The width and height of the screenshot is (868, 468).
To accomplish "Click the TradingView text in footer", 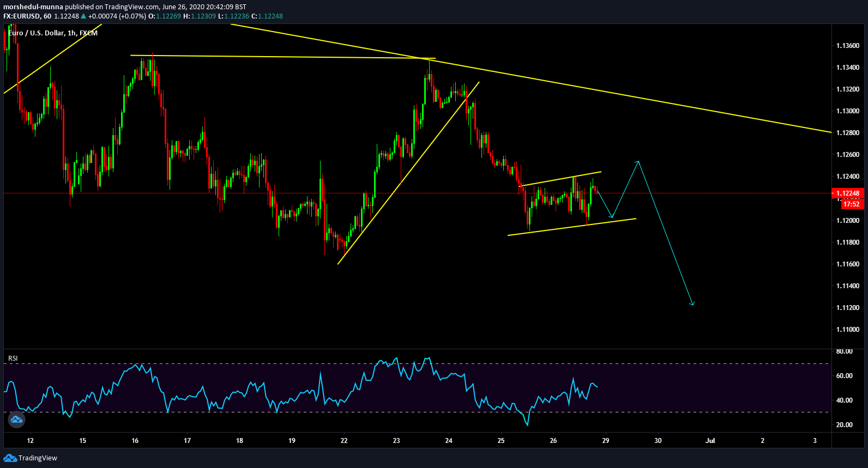I will 38,458.
